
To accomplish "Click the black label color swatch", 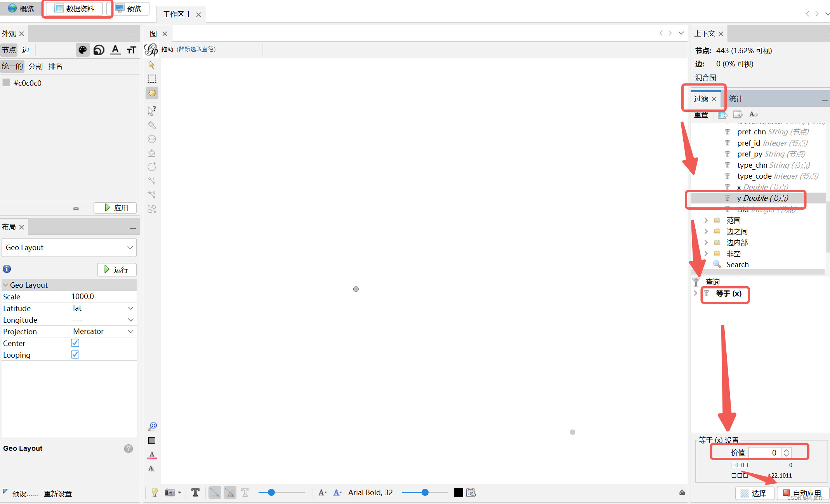I will (x=458, y=492).
